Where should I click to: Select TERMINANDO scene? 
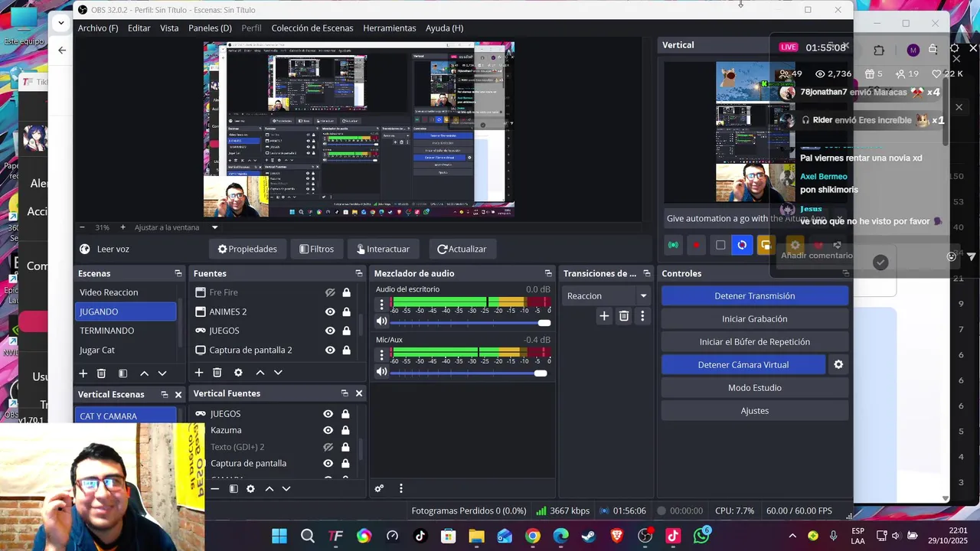click(x=126, y=331)
